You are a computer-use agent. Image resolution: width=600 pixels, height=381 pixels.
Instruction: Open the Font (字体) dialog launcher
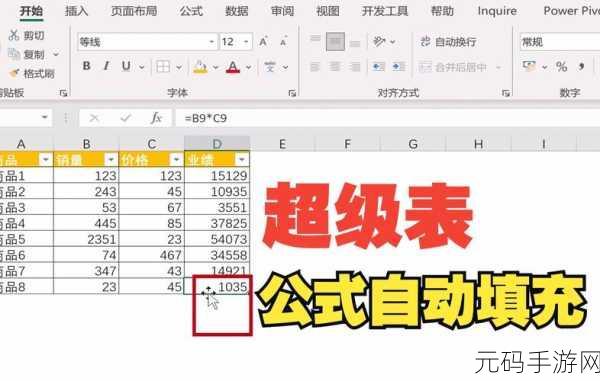[x=292, y=93]
